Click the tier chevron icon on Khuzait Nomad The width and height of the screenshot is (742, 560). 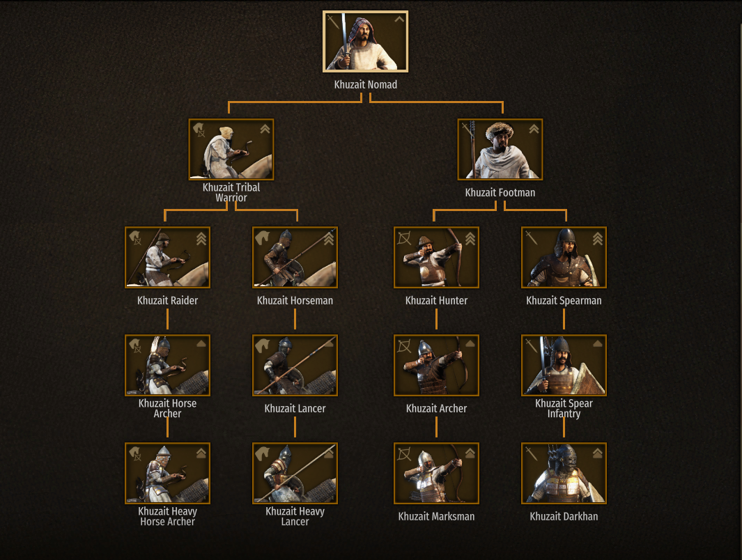coord(399,20)
